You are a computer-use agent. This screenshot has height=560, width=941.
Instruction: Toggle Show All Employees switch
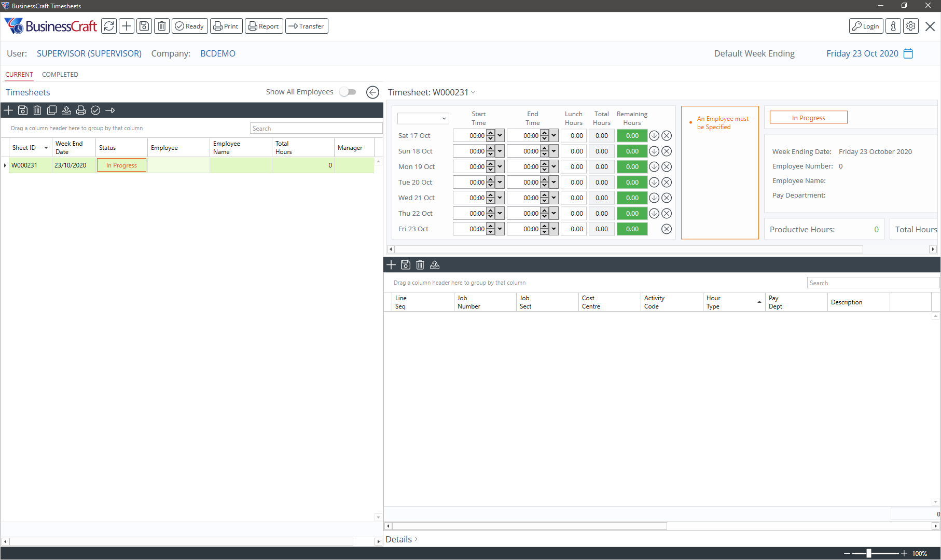[348, 92]
